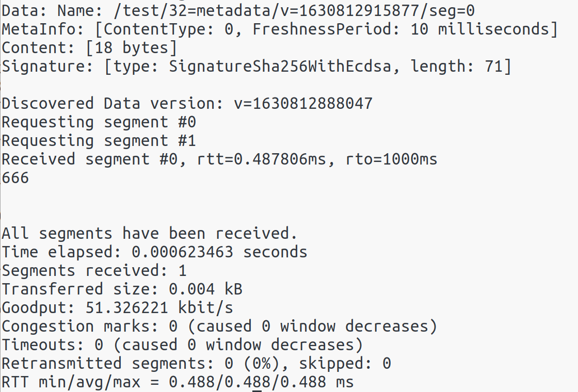Screen dimensions: 578x392
Task: Select the Requesting segment #1 line
Action: [99, 141]
